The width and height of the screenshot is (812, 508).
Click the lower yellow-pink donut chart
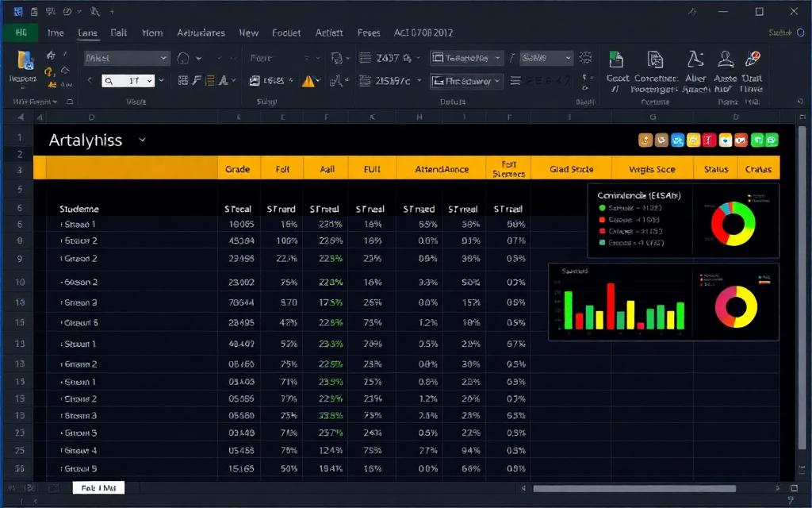pyautogui.click(x=736, y=306)
